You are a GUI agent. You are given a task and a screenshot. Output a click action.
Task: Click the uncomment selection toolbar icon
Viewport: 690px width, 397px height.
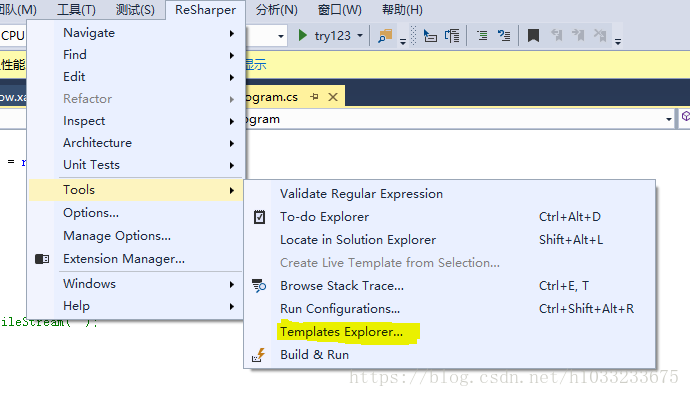pyautogui.click(x=504, y=36)
